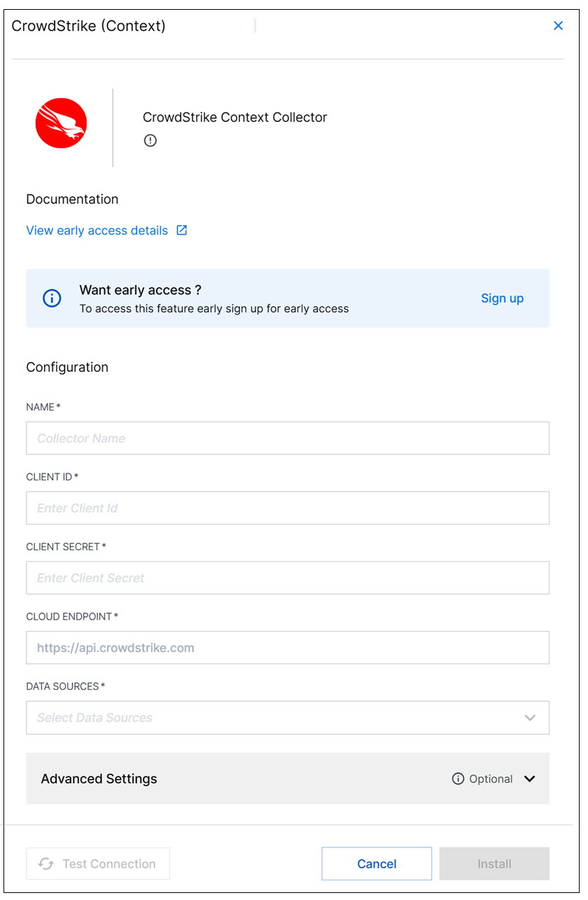Click external link icon beside early access details
The image size is (588, 900).
point(181,230)
